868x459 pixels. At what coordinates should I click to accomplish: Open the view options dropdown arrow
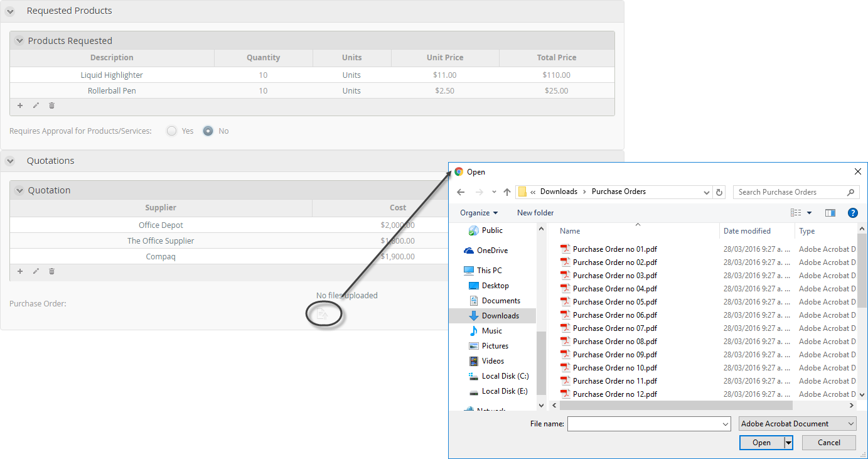[809, 213]
